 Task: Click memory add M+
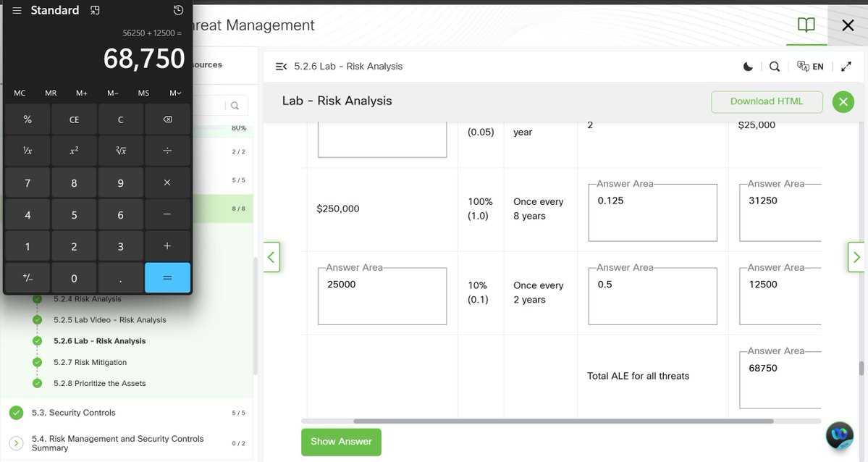[x=82, y=93]
